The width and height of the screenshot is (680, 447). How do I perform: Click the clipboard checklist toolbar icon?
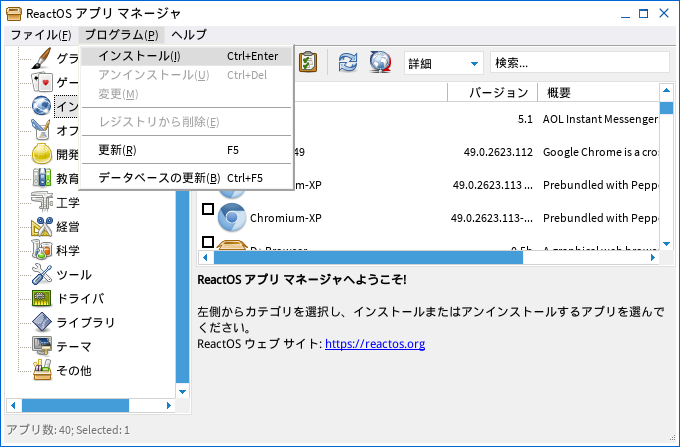click(308, 62)
